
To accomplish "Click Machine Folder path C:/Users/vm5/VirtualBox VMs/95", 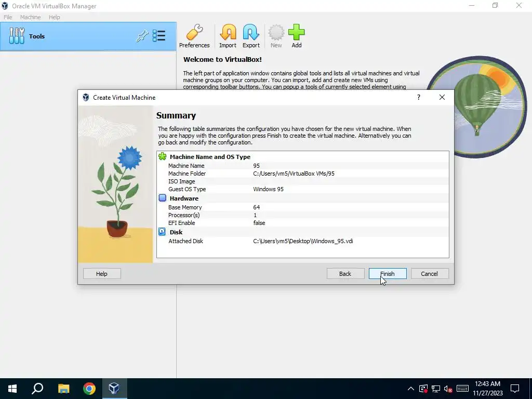I will point(294,174).
